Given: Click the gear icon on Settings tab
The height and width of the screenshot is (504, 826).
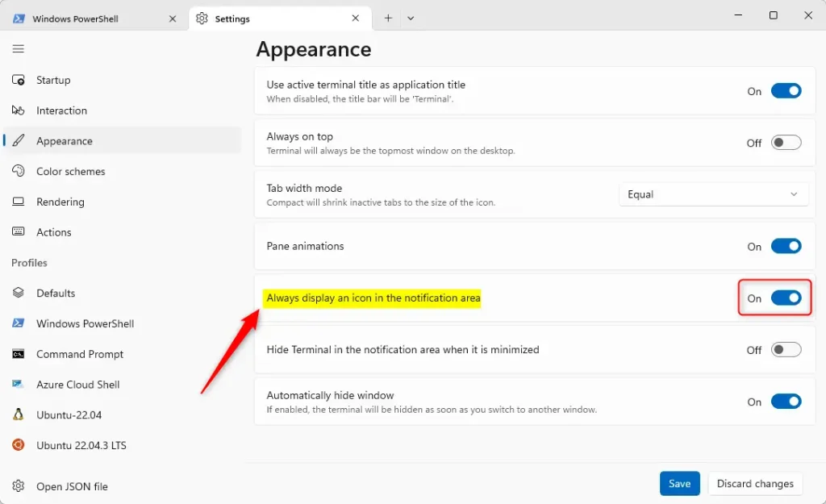Looking at the screenshot, I should pos(202,19).
